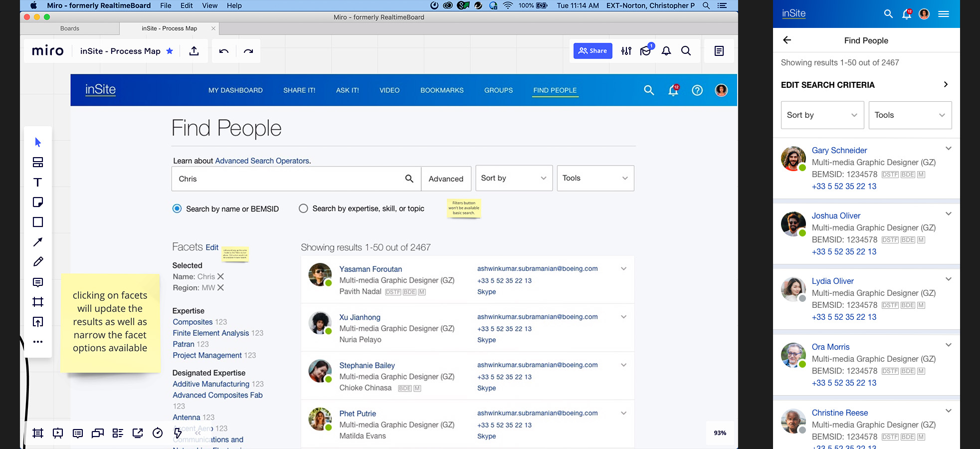Open the templates tool in Miro toolbar
The height and width of the screenshot is (449, 980).
point(38,162)
